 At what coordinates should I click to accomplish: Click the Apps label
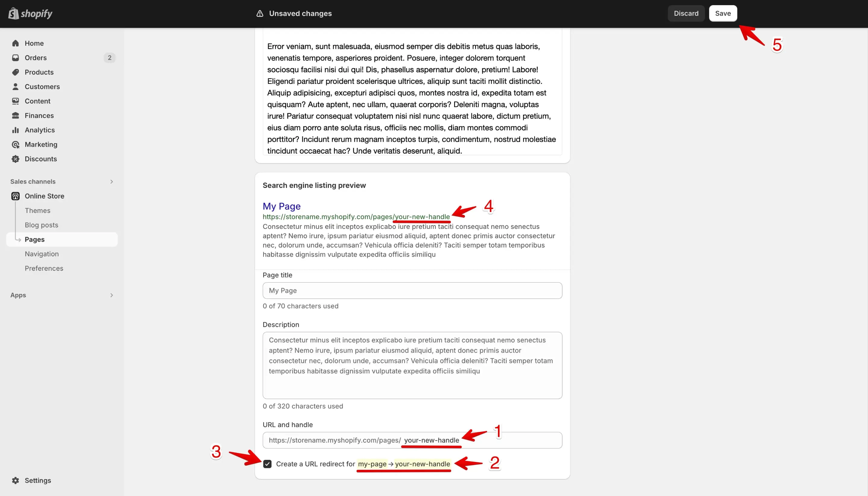(18, 295)
